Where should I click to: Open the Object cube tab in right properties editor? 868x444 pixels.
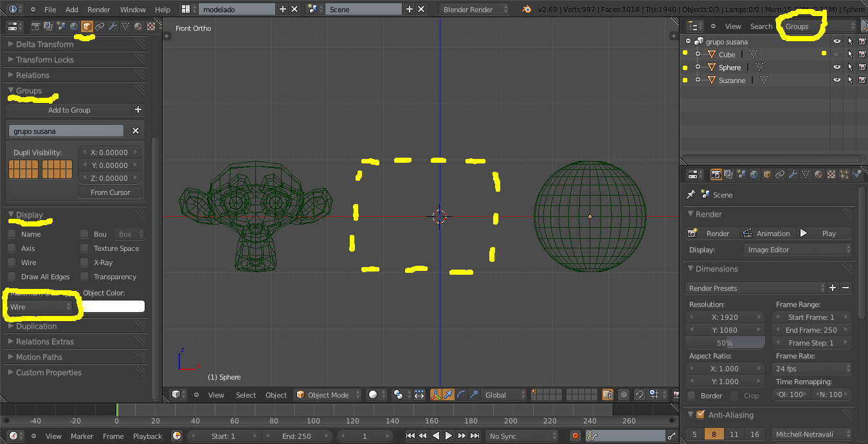pos(767,174)
